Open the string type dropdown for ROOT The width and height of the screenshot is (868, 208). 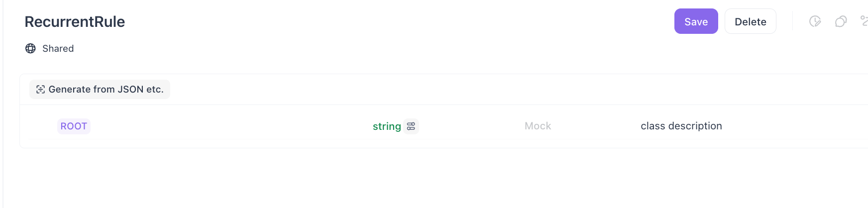[x=387, y=126]
